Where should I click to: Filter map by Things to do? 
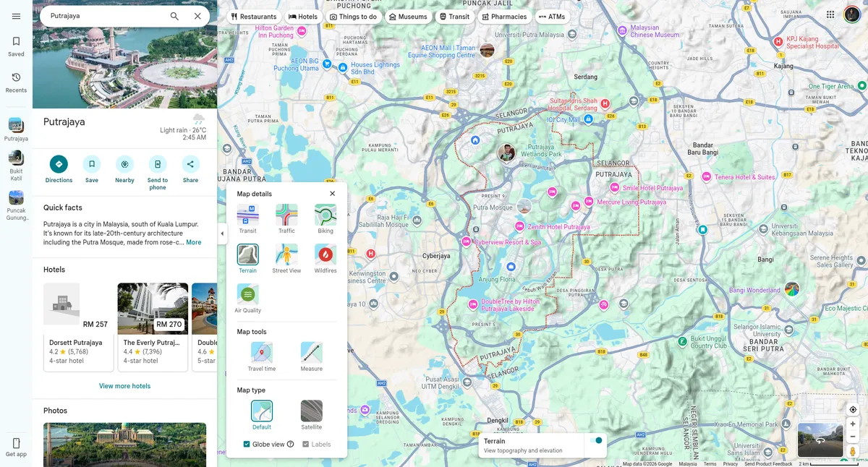tap(353, 17)
